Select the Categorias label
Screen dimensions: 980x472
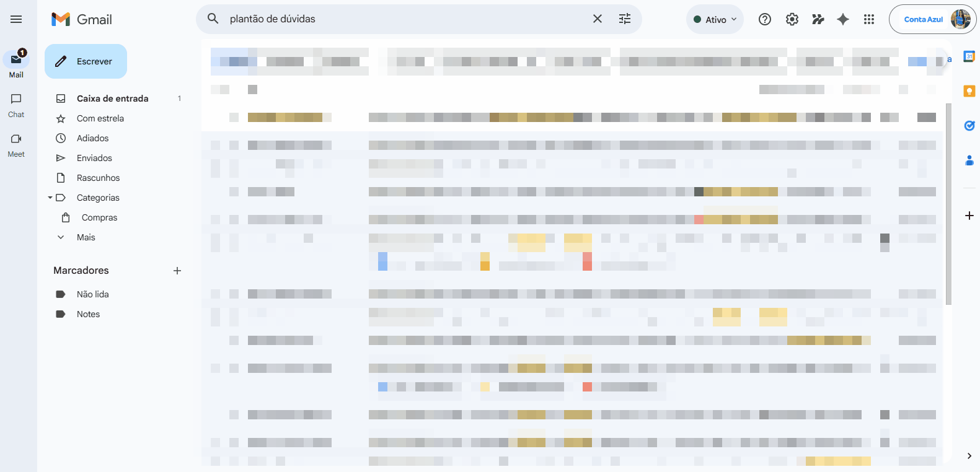point(98,198)
